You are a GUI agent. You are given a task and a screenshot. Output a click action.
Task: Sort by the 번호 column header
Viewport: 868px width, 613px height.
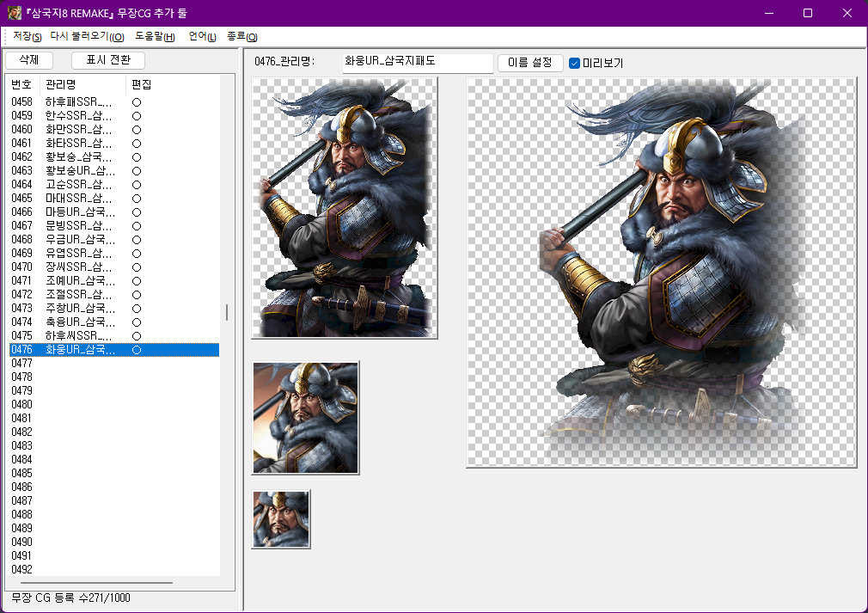click(22, 85)
